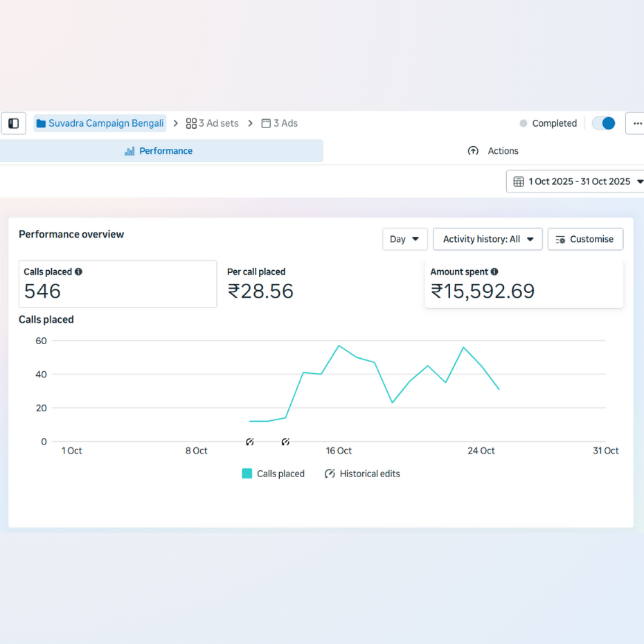This screenshot has width=644, height=644.
Task: Open the 1 Oct 2025 - 31 Oct 2025 date picker
Action: [x=579, y=181]
